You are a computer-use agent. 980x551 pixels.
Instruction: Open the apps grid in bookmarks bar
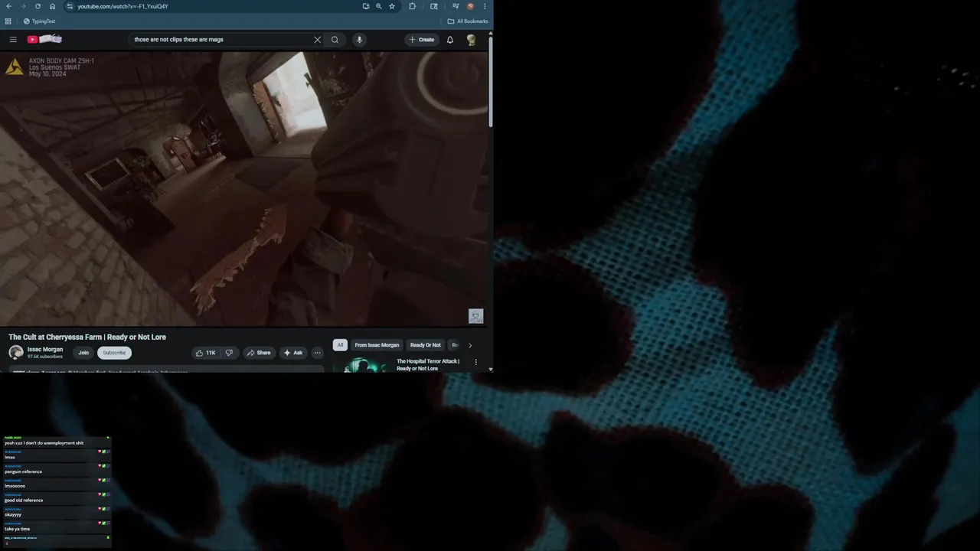click(8, 21)
